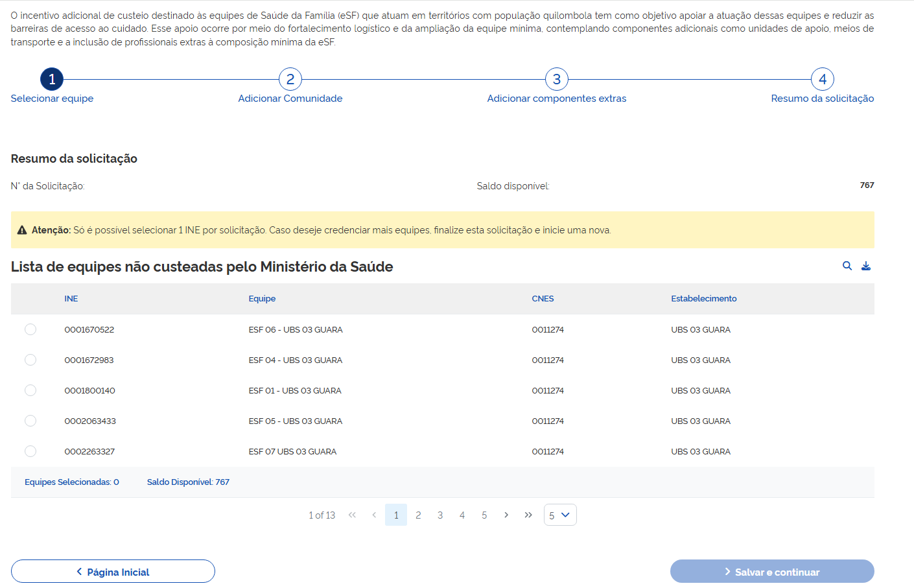
Task: Click the Selecionar equipe step label
Action: click(x=52, y=98)
